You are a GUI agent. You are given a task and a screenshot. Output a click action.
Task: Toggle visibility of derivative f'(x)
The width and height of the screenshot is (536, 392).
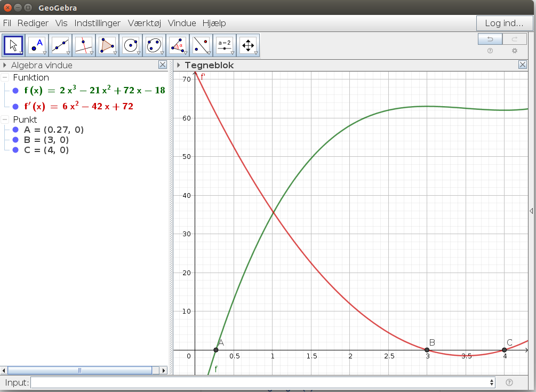pos(15,107)
